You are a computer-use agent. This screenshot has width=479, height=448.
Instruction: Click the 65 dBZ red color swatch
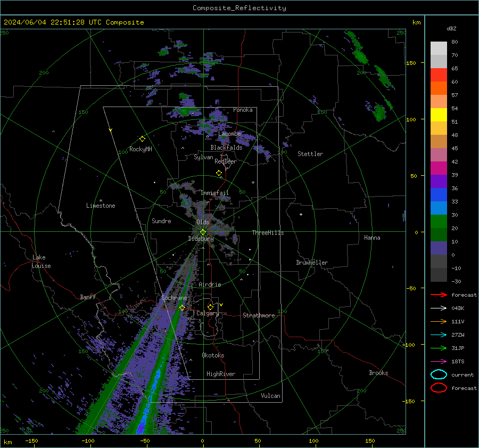pyautogui.click(x=439, y=75)
